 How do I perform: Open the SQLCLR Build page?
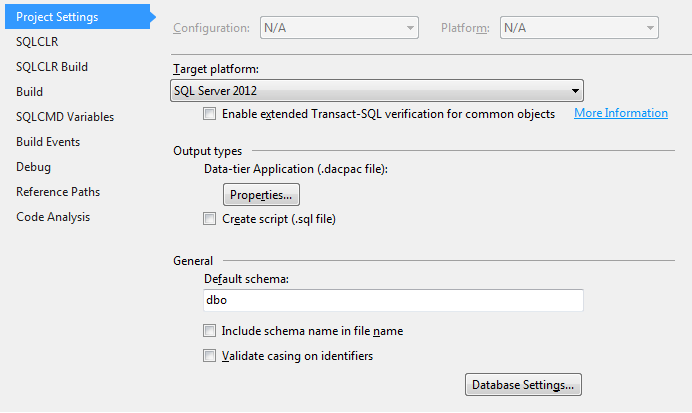pyautogui.click(x=52, y=67)
